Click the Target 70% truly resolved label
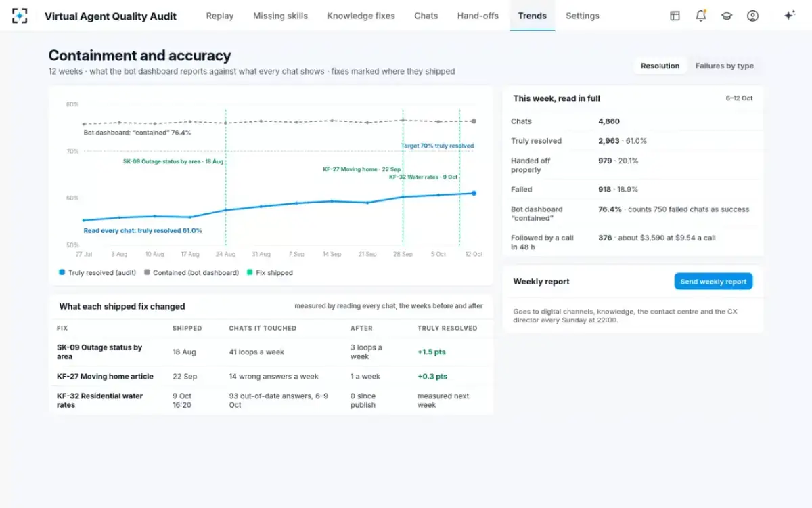 (437, 146)
